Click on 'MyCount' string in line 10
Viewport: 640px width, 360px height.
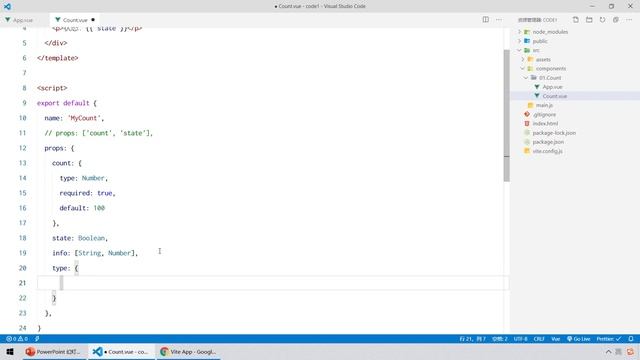84,118
